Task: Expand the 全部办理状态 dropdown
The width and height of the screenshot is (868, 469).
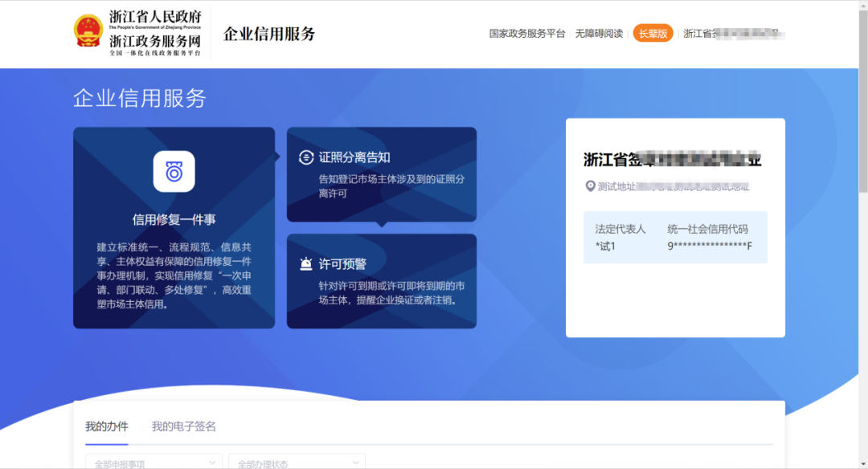Action: tap(297, 463)
